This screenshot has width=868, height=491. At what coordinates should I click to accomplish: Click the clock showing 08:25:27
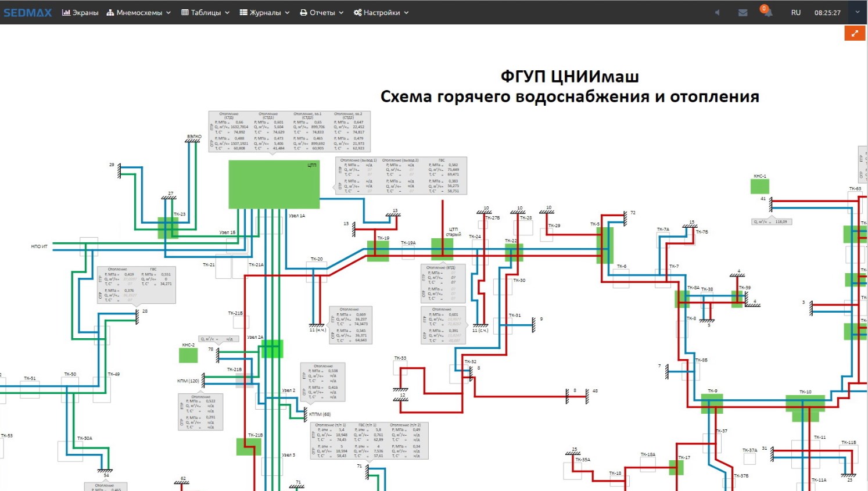click(x=827, y=12)
